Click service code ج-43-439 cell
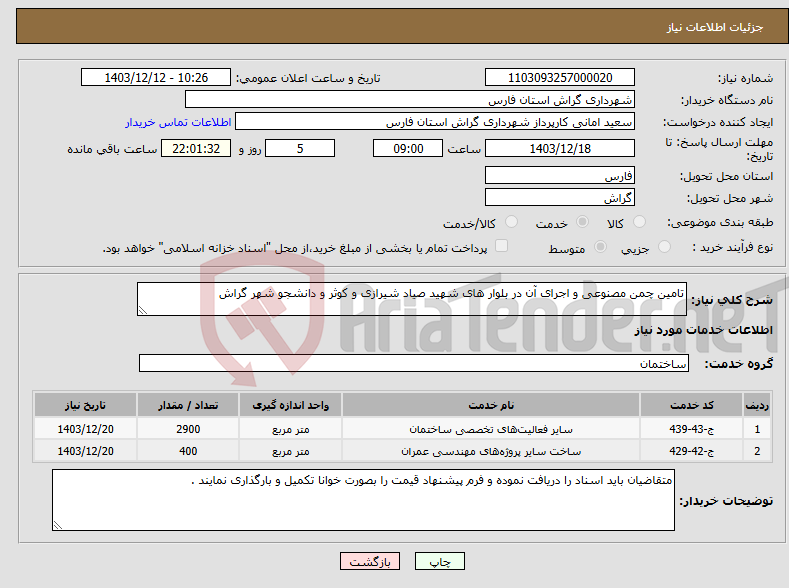The width and height of the screenshot is (789, 588). (x=692, y=429)
